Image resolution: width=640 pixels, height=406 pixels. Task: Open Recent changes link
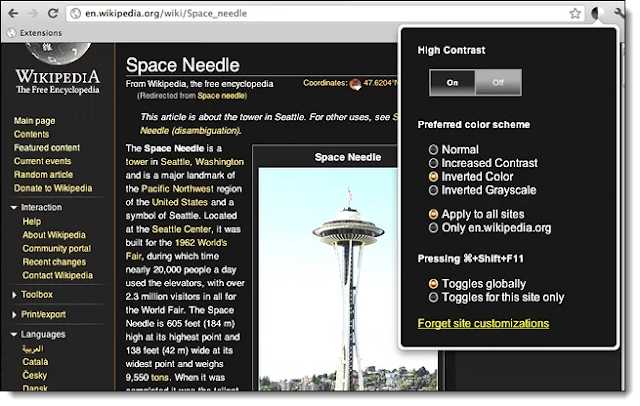(x=54, y=262)
